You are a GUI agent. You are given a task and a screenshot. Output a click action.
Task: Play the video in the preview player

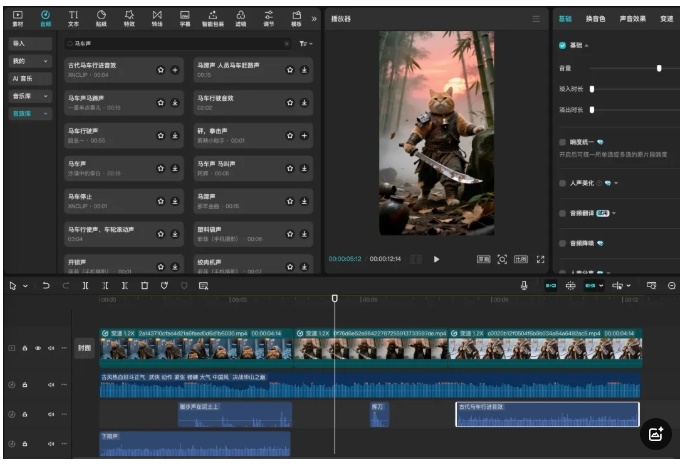point(436,259)
